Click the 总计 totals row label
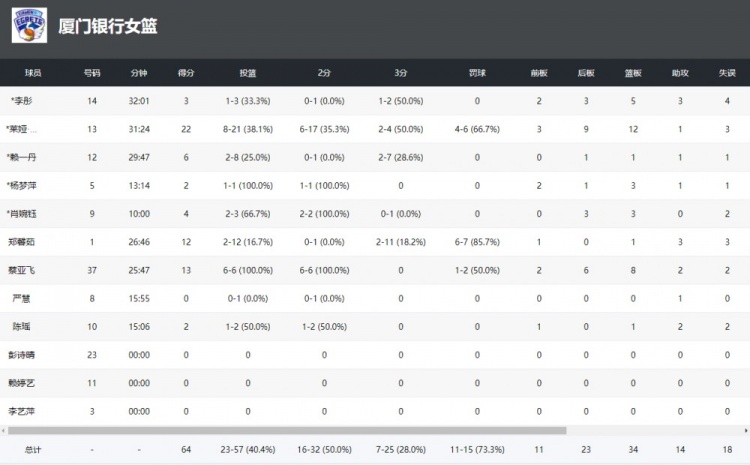Screen dimensions: 750x465 tap(34, 449)
